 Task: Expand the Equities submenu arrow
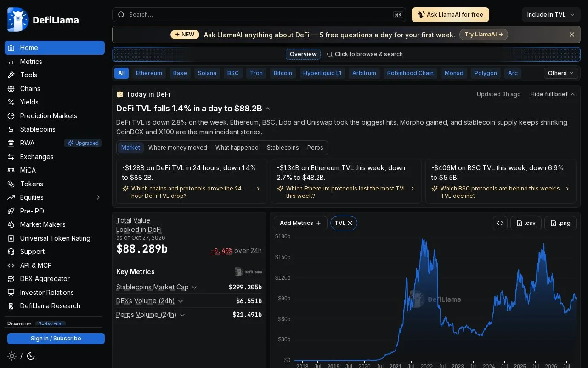pos(98,197)
